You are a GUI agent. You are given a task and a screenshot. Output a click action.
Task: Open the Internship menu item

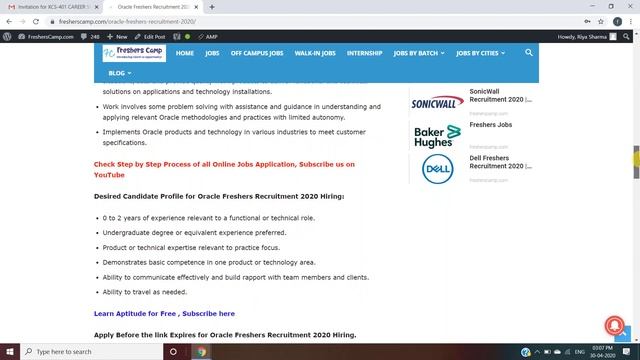coord(364,53)
